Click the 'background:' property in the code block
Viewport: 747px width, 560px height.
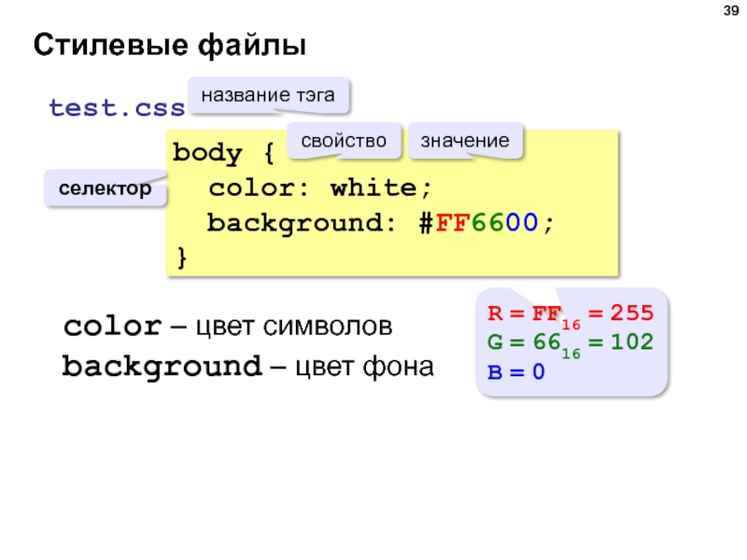(302, 223)
